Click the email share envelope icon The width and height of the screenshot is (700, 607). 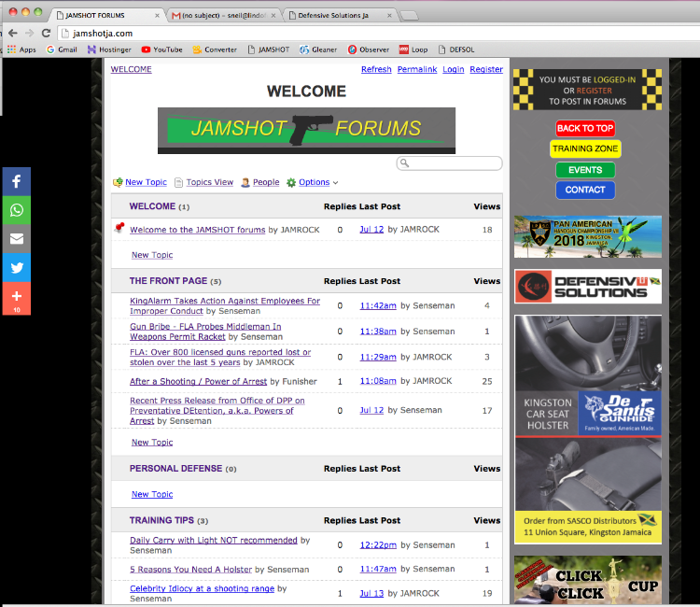click(x=16, y=239)
